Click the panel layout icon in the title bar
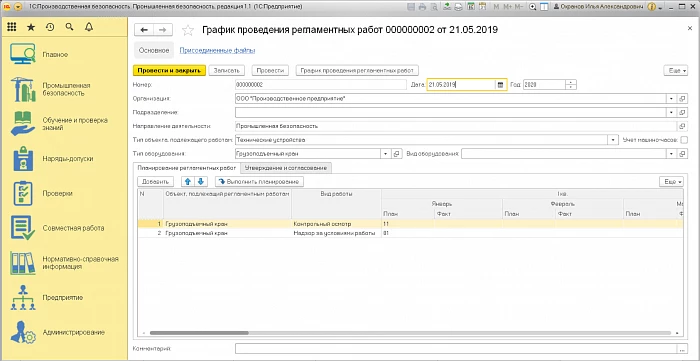Image resolution: width=700 pixels, height=361 pixels. [x=544, y=7]
